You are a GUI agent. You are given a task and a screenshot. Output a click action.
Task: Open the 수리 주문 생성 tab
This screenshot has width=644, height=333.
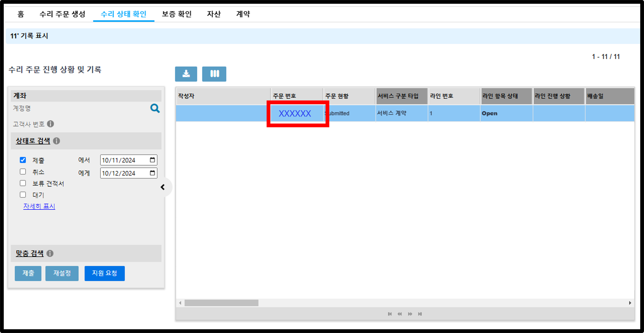pyautogui.click(x=62, y=14)
